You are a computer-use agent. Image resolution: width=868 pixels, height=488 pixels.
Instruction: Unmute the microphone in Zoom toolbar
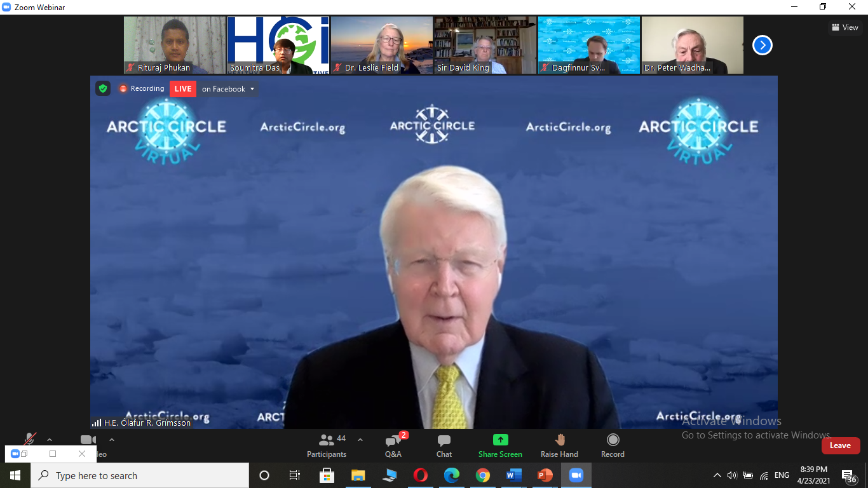pos(29,439)
